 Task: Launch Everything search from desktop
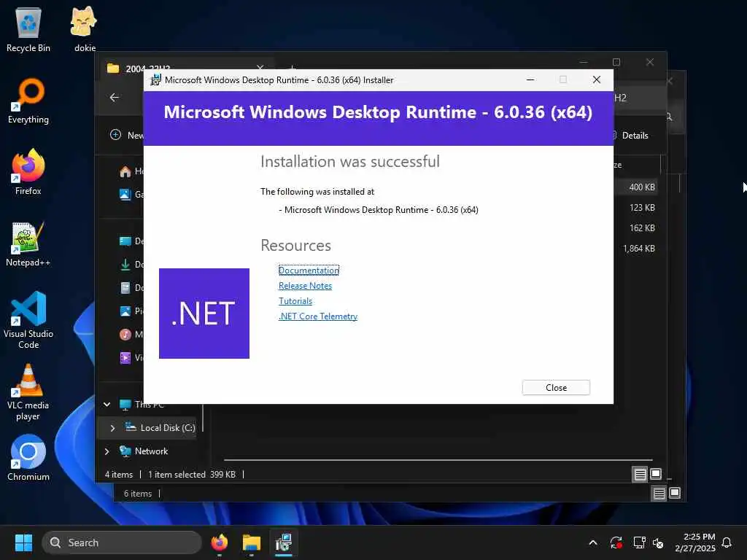[x=28, y=101]
